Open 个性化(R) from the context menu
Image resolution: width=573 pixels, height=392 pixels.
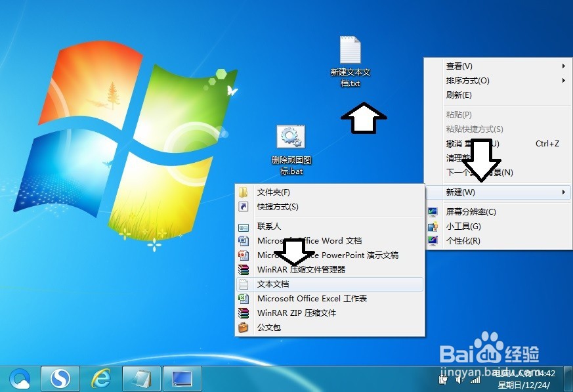coord(498,240)
